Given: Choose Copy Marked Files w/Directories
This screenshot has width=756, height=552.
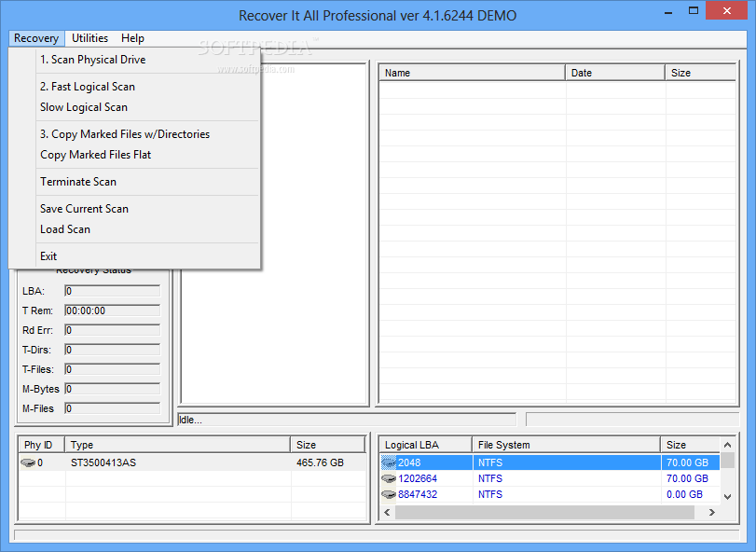Looking at the screenshot, I should [148, 134].
